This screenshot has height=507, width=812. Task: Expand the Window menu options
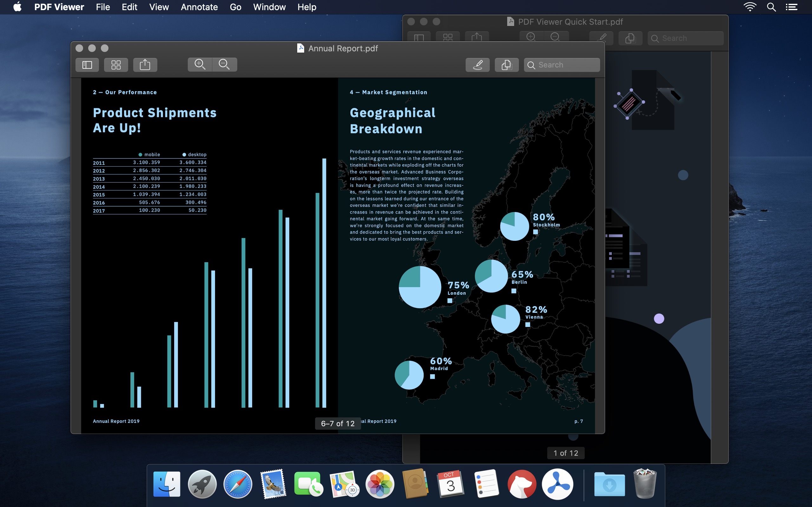click(268, 7)
